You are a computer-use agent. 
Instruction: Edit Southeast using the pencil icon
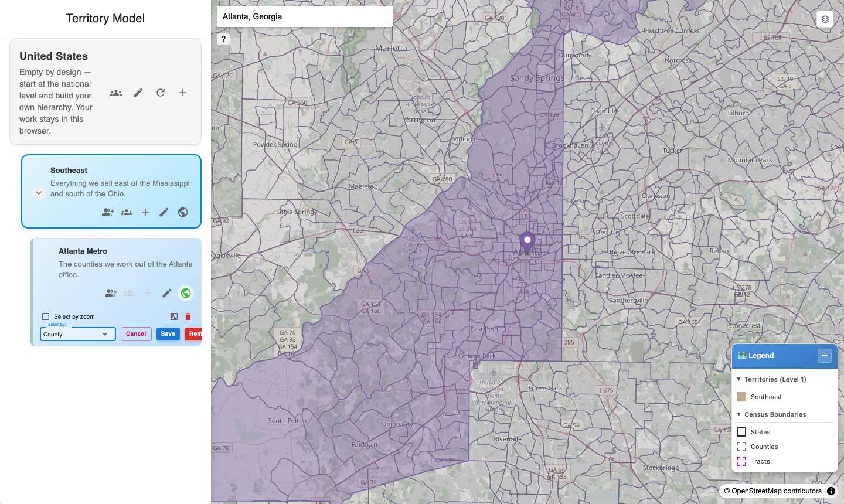tap(164, 212)
